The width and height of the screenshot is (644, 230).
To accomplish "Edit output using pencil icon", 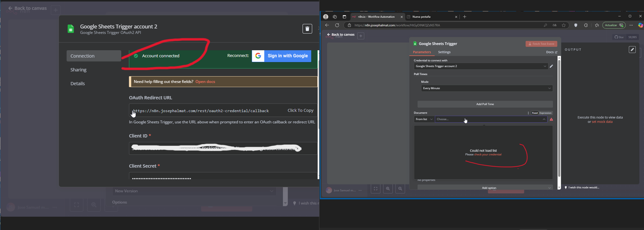I will pyautogui.click(x=632, y=50).
